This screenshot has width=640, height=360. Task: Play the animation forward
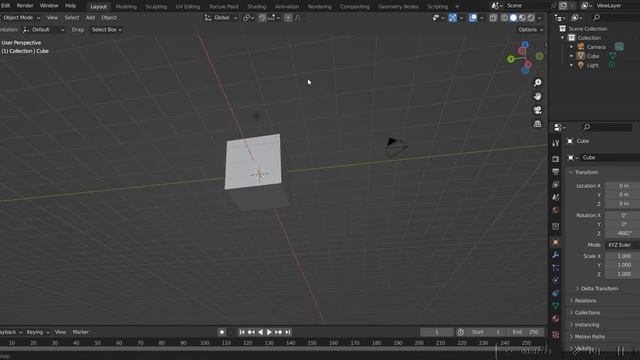point(269,332)
